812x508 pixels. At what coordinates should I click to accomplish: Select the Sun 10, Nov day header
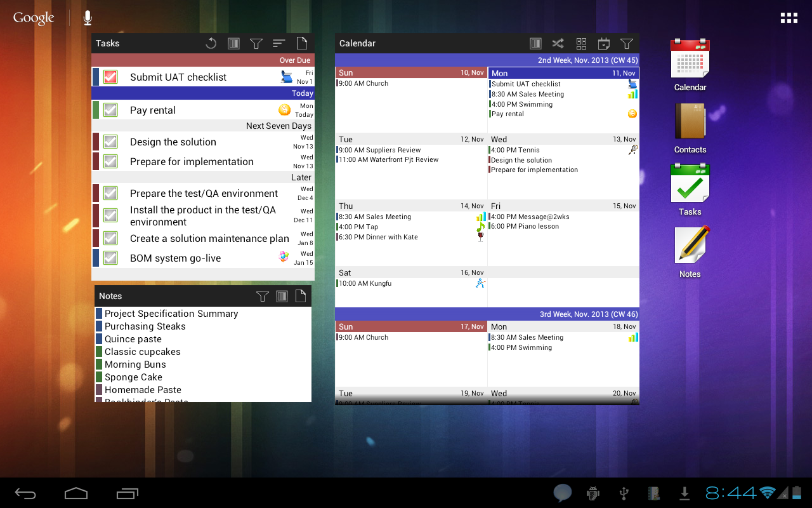pyautogui.click(x=410, y=72)
